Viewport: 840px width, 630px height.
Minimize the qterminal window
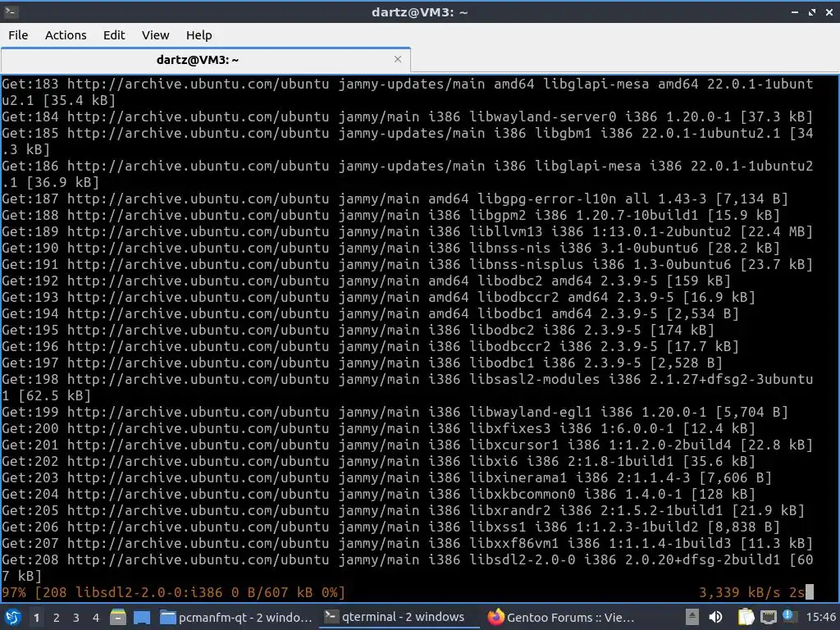click(794, 11)
